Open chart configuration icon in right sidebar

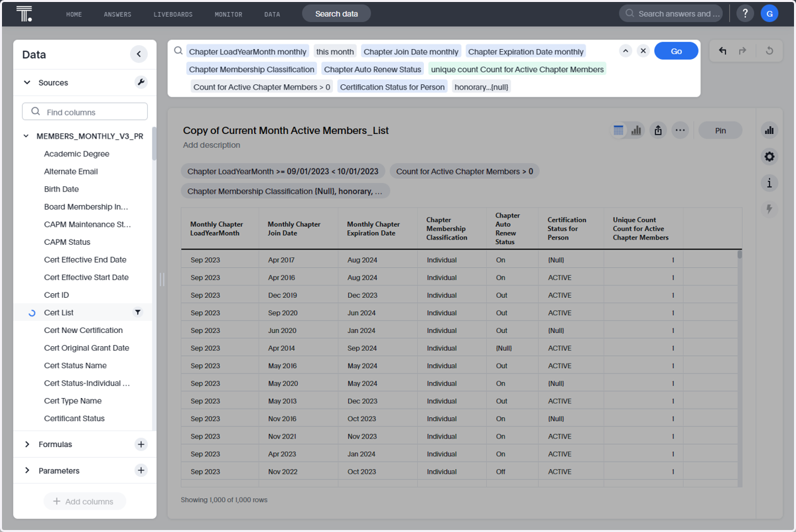pyautogui.click(x=769, y=131)
